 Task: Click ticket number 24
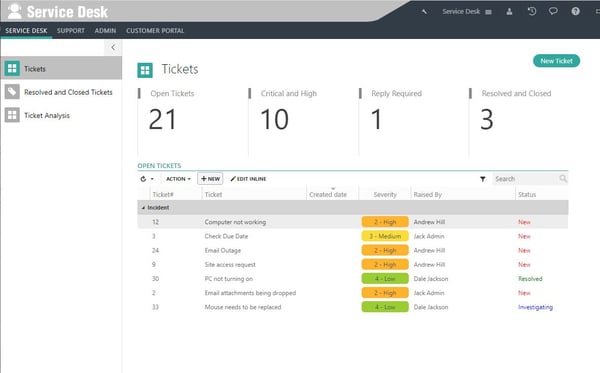155,250
